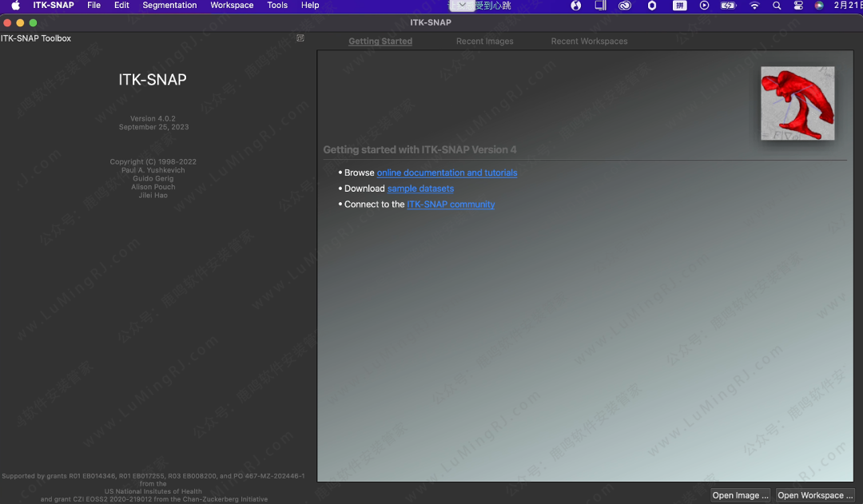
Task: Click the ITK-SNAP Toolbox undock icon
Action: (x=300, y=38)
